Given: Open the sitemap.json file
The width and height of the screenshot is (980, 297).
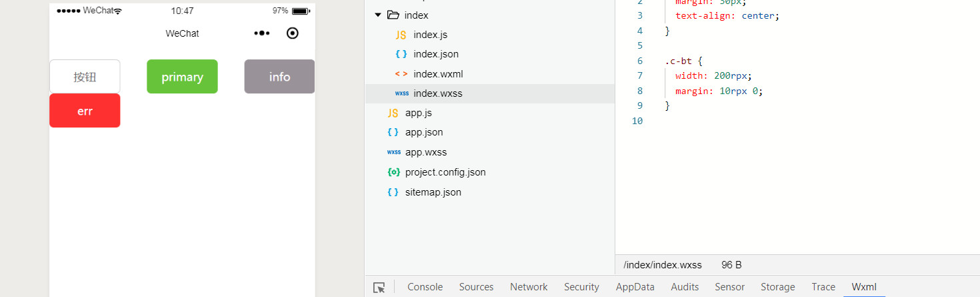Looking at the screenshot, I should tap(433, 192).
